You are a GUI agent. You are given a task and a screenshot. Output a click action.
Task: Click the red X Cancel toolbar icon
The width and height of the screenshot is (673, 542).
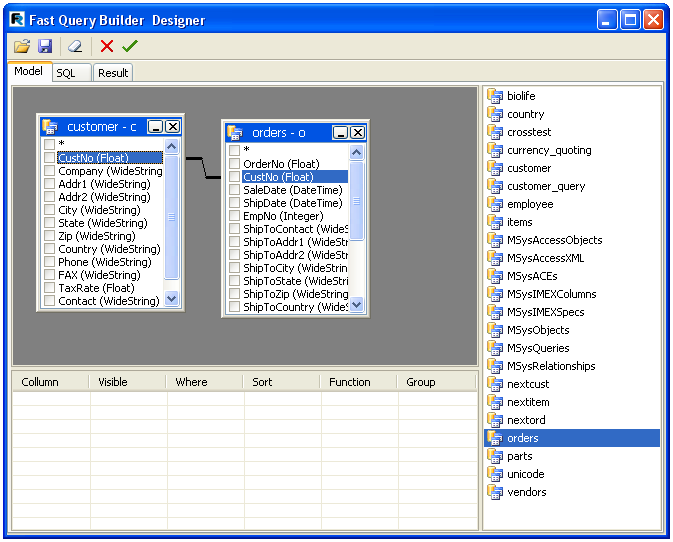coord(107,46)
